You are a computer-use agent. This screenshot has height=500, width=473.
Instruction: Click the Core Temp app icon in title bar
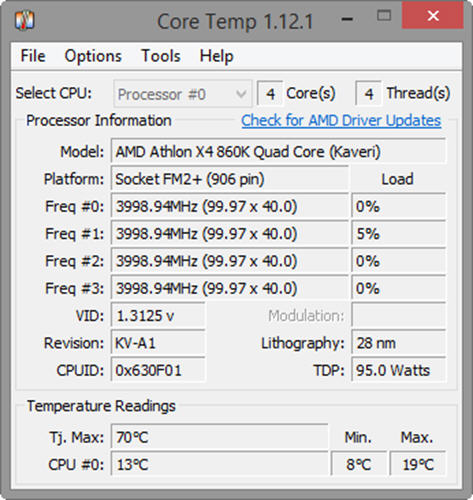(x=25, y=21)
